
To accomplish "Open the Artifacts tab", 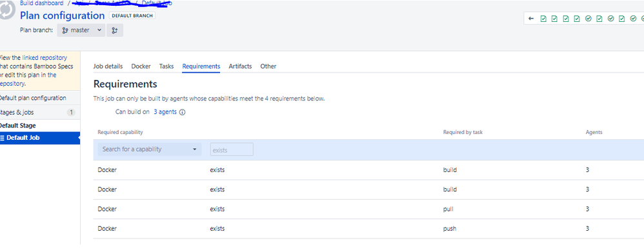I will 240,66.
